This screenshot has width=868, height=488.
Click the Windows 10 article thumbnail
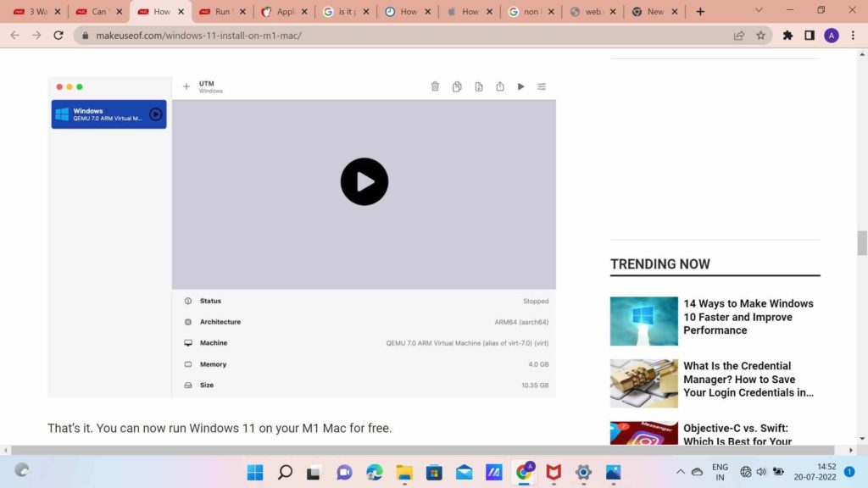[644, 321]
